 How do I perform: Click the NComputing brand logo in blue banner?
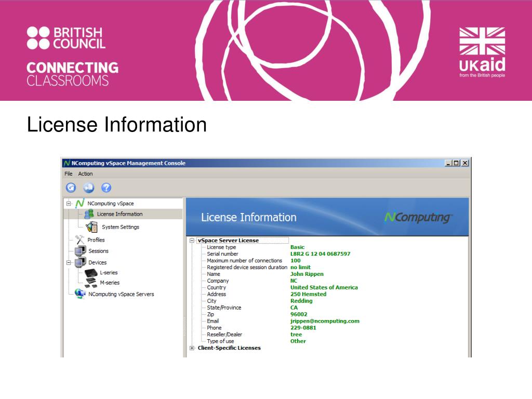419,217
